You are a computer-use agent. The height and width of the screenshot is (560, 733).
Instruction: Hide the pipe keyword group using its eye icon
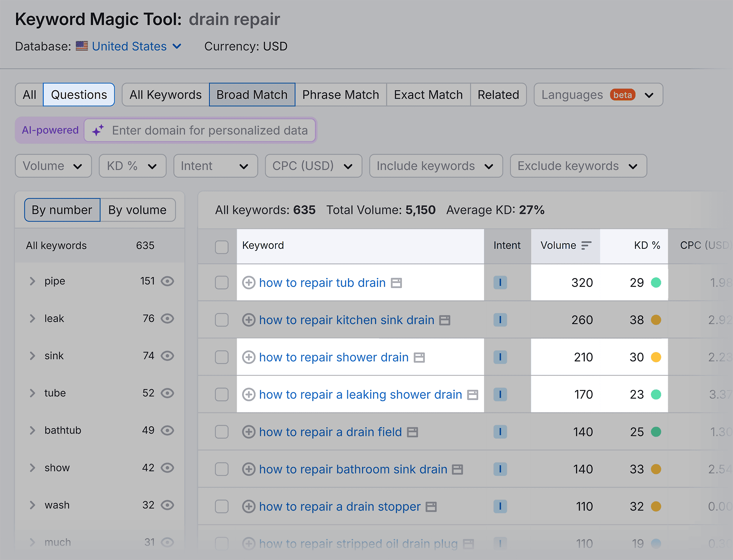(x=167, y=281)
